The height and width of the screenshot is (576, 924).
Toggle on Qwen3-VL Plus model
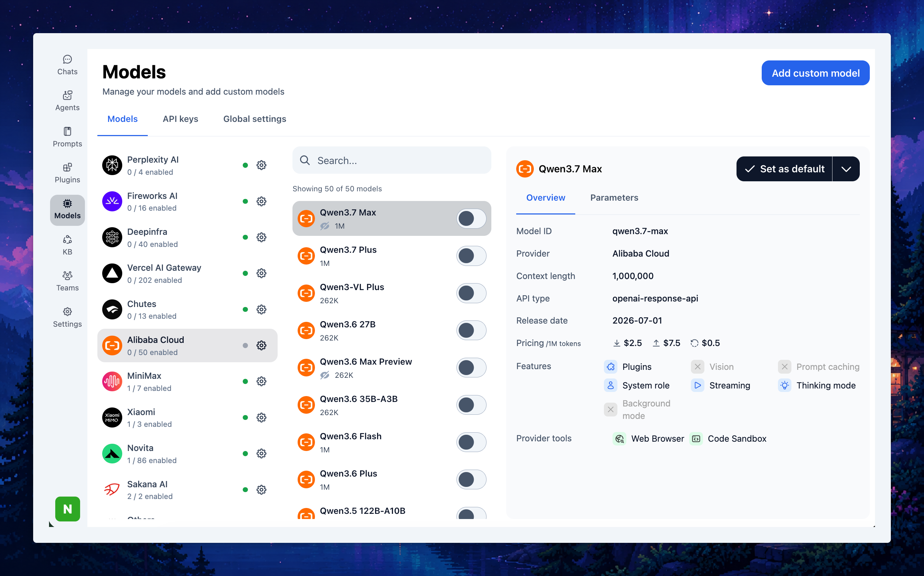pyautogui.click(x=471, y=293)
